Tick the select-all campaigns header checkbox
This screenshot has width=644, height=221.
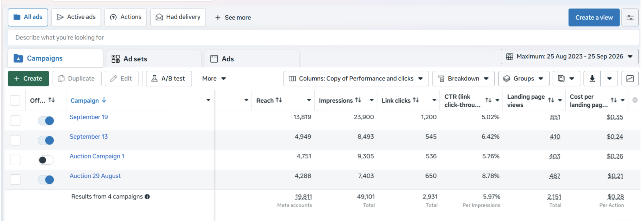[x=15, y=100]
